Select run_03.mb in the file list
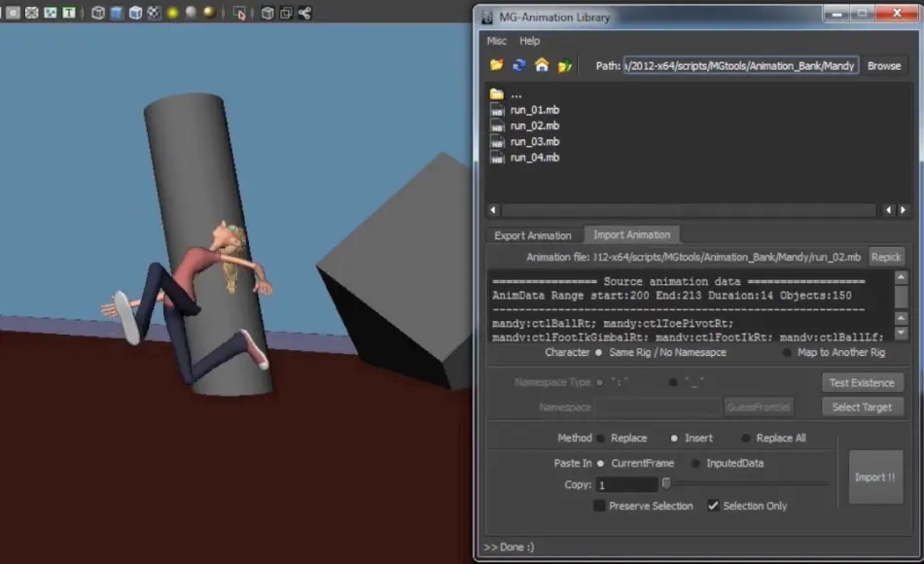924x564 pixels. click(535, 141)
